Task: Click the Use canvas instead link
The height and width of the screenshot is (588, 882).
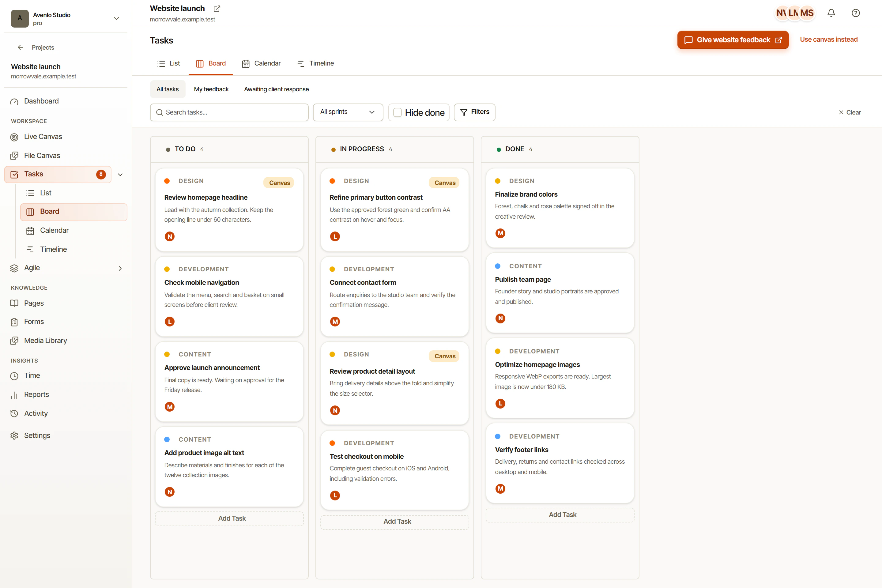Action: pyautogui.click(x=829, y=40)
